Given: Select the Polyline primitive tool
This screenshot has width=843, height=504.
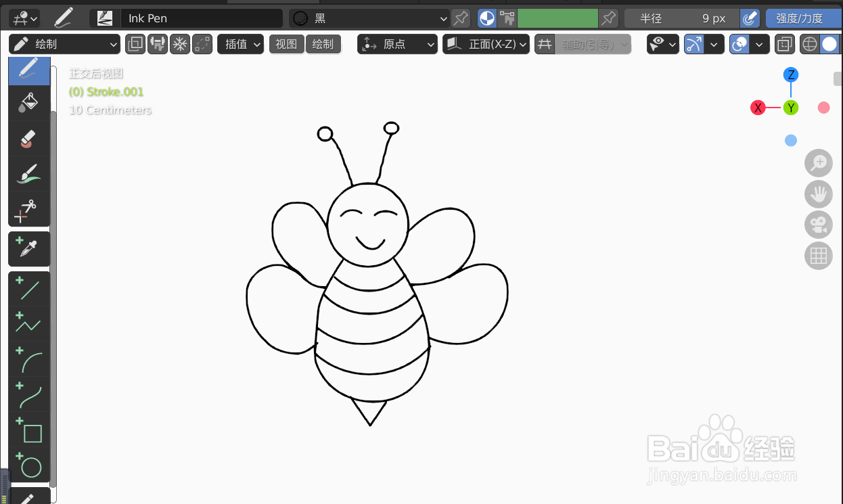Looking at the screenshot, I should pyautogui.click(x=29, y=325).
